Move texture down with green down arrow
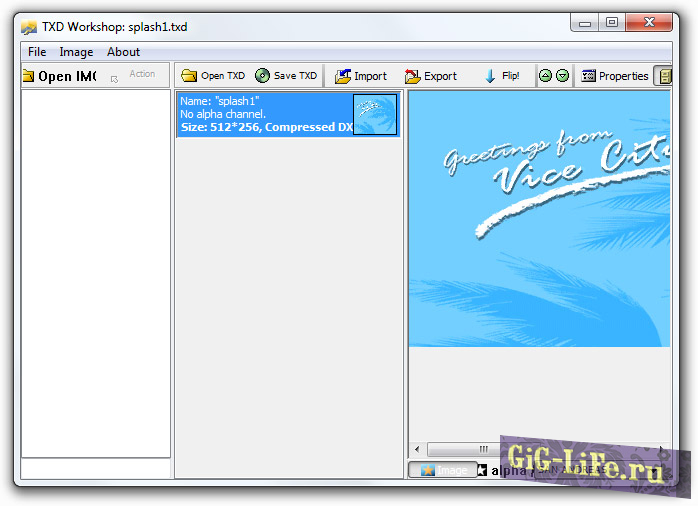698x506 pixels. tap(562, 76)
